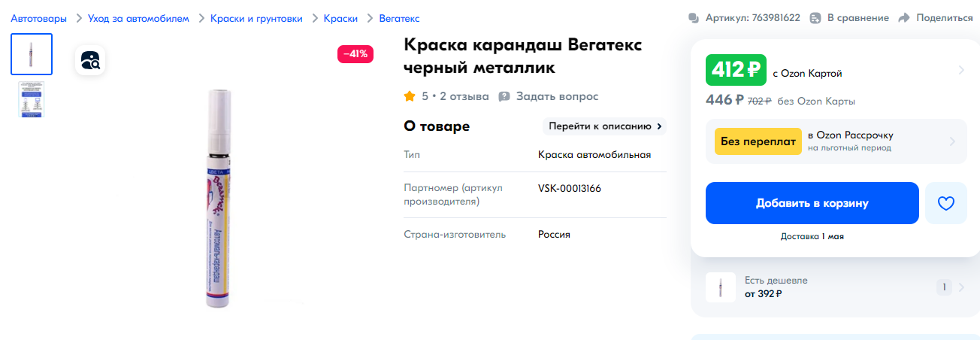Expand the Ozon Рассрочка installment chevron

[x=952, y=141]
